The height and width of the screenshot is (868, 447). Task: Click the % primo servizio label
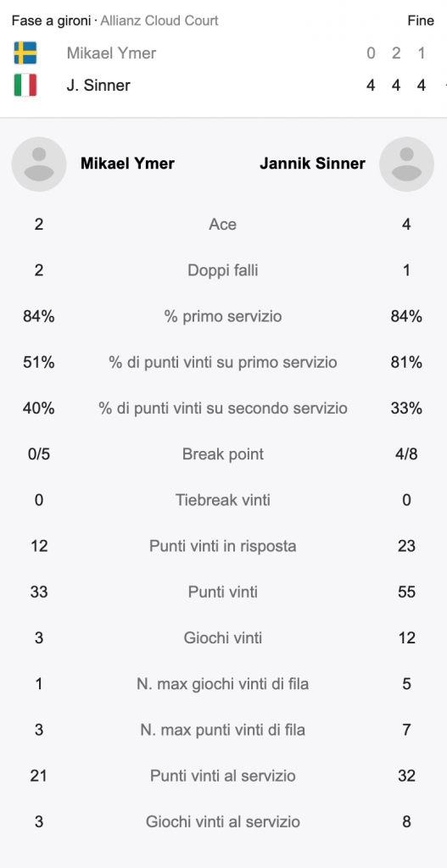(223, 316)
